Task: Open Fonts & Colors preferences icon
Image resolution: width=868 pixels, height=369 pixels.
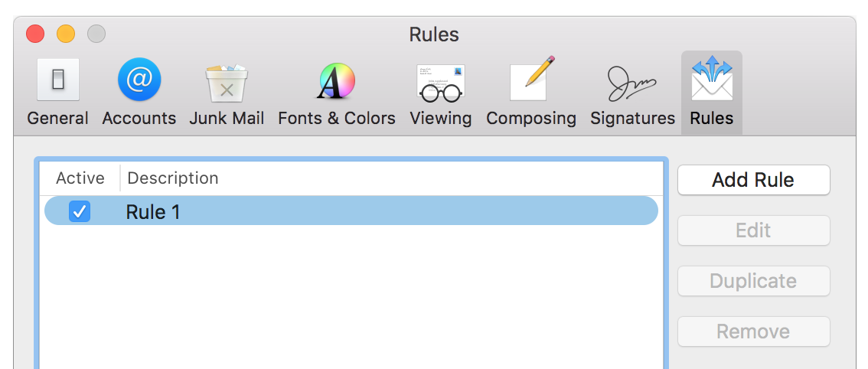Action: click(337, 81)
